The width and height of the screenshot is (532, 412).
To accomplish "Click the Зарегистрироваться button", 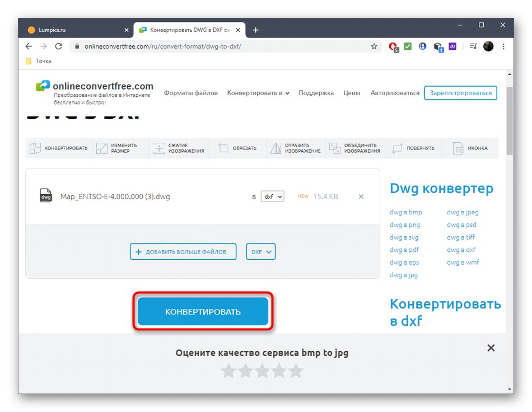I will (460, 93).
